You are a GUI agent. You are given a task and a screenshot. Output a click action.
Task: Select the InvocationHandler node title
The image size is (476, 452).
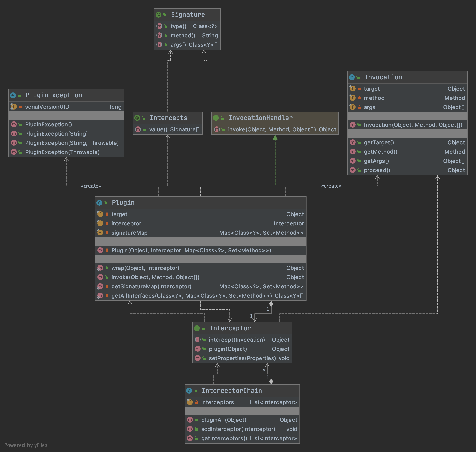[x=260, y=118]
